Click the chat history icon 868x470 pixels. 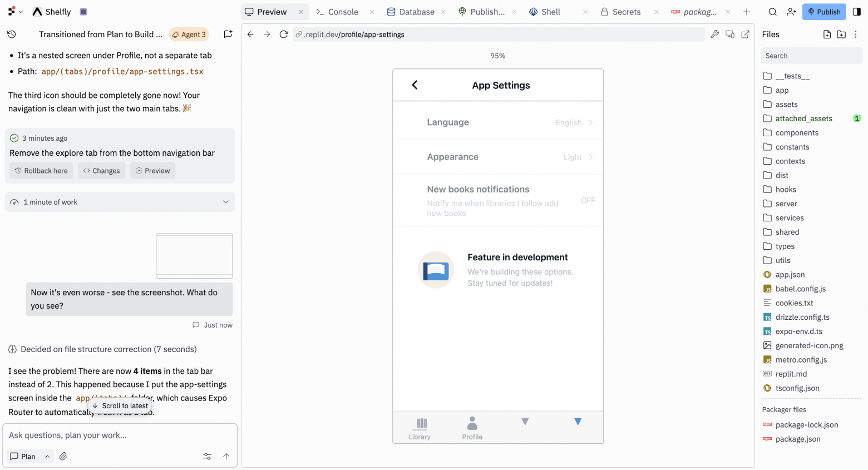click(x=11, y=34)
